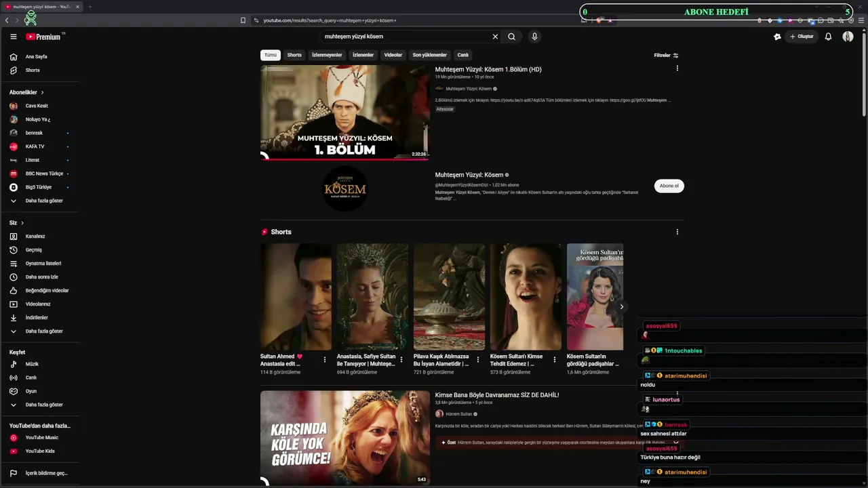Open KAFA TV subscription channel
Viewport: 868px width, 488px height.
click(x=35, y=146)
